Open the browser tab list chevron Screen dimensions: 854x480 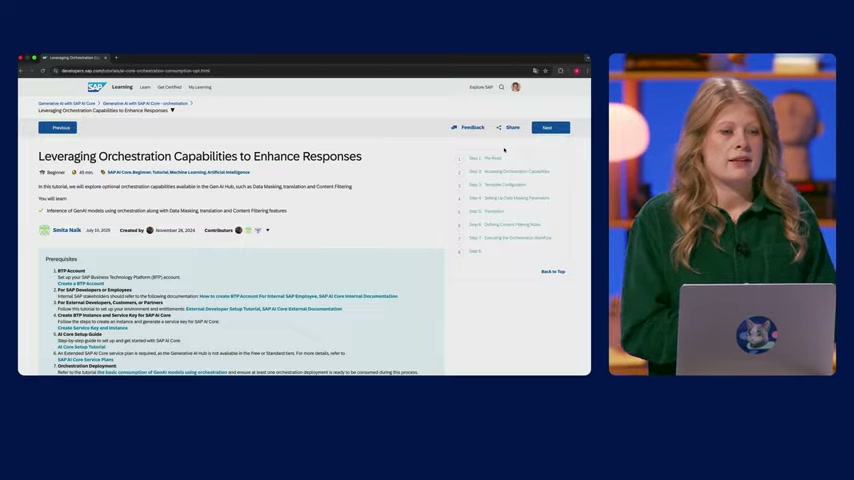pyautogui.click(x=587, y=58)
